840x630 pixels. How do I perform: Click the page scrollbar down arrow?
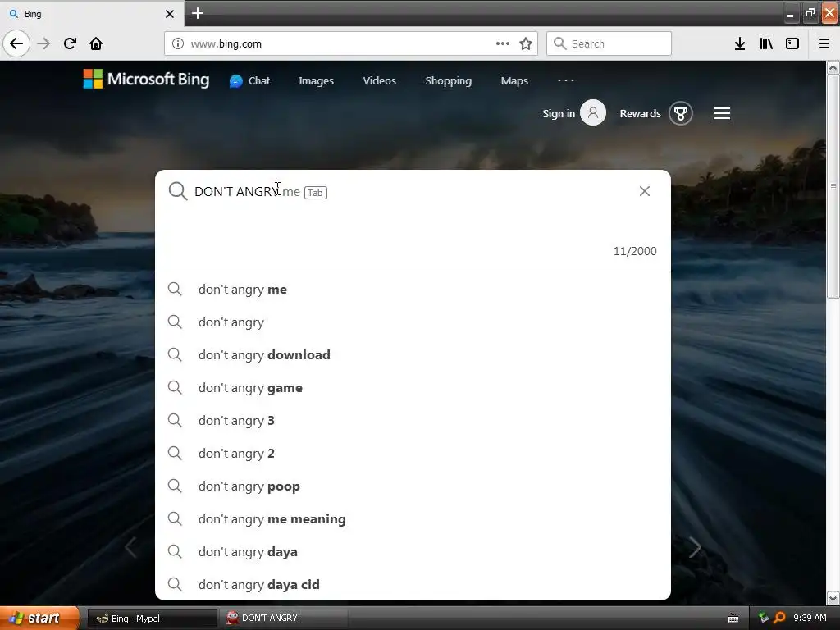point(833,598)
